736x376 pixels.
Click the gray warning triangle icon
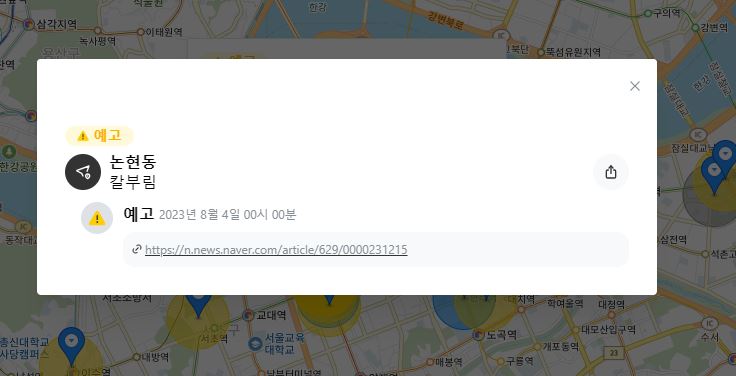point(97,218)
